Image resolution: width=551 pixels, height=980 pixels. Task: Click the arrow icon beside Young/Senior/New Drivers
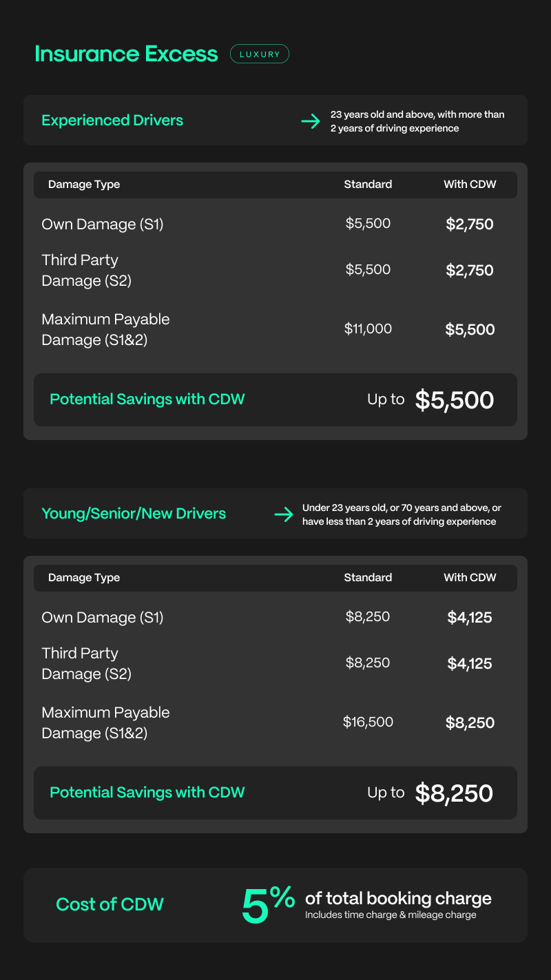pyautogui.click(x=284, y=514)
